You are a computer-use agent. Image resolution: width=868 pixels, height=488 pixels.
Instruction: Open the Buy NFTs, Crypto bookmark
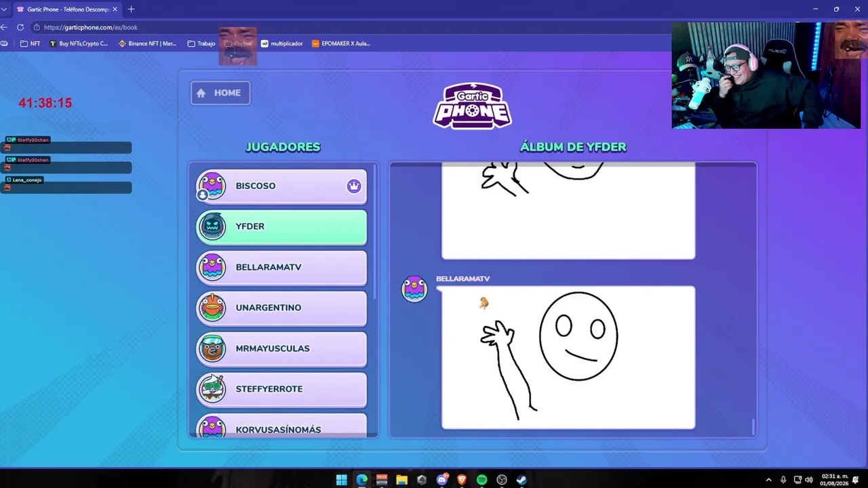[x=79, y=43]
